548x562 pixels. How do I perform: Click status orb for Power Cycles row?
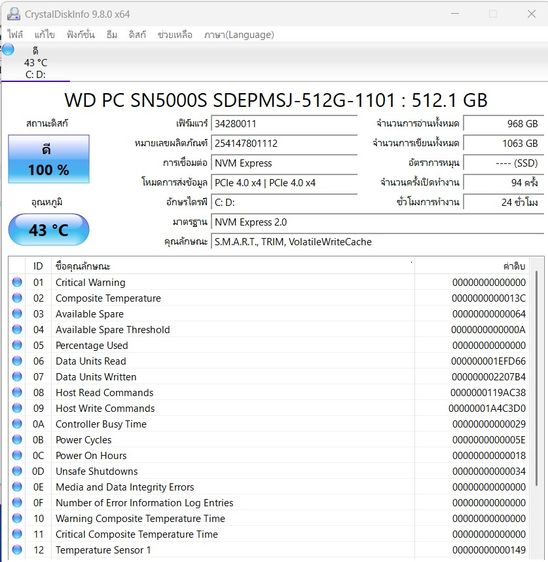[x=17, y=439]
